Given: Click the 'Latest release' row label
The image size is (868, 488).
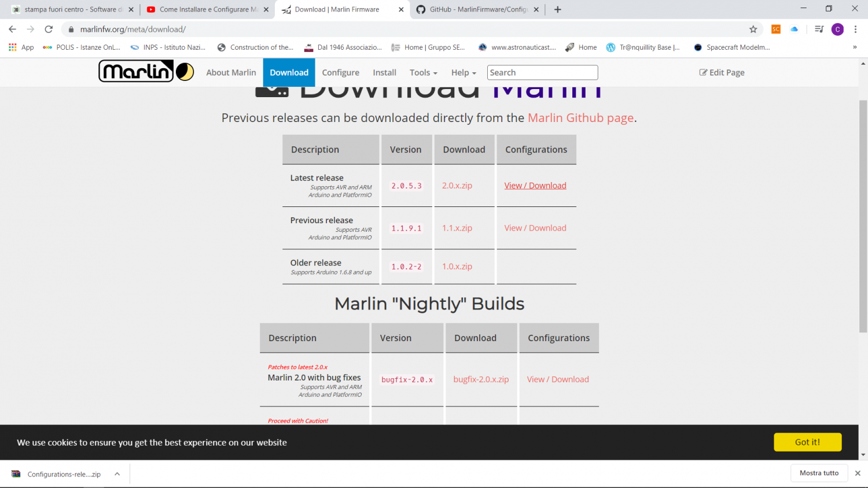Looking at the screenshot, I should coord(317,178).
